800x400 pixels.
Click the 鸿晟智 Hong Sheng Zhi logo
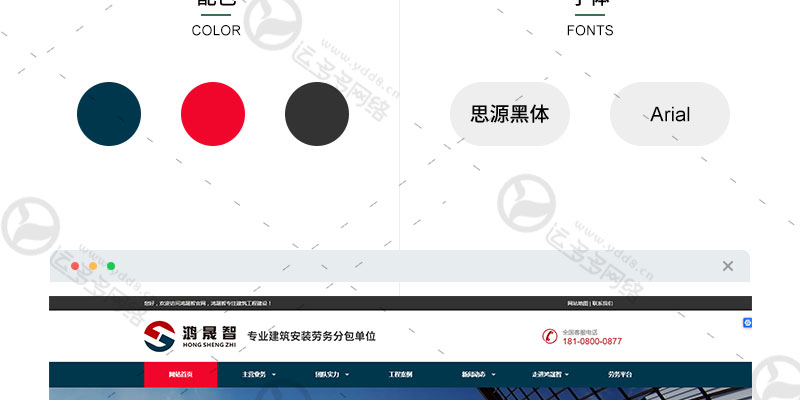tap(190, 336)
